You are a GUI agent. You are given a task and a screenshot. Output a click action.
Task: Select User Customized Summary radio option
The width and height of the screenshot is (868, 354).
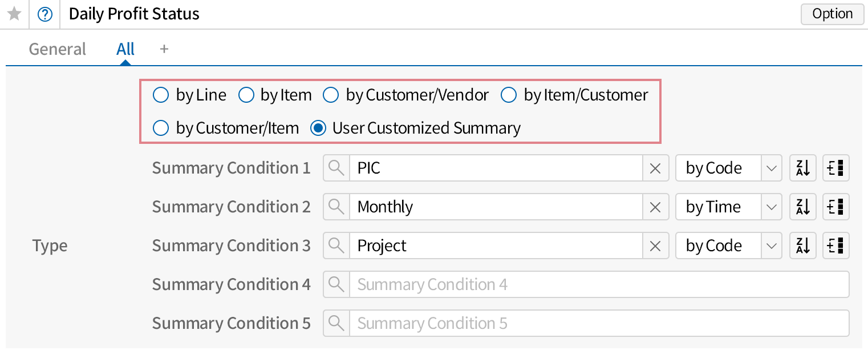coord(318,128)
